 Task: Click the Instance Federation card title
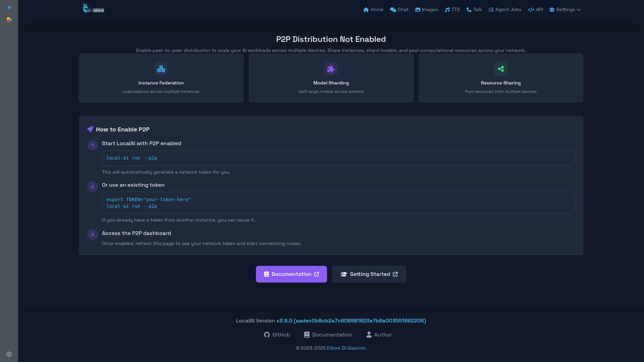pos(161,83)
